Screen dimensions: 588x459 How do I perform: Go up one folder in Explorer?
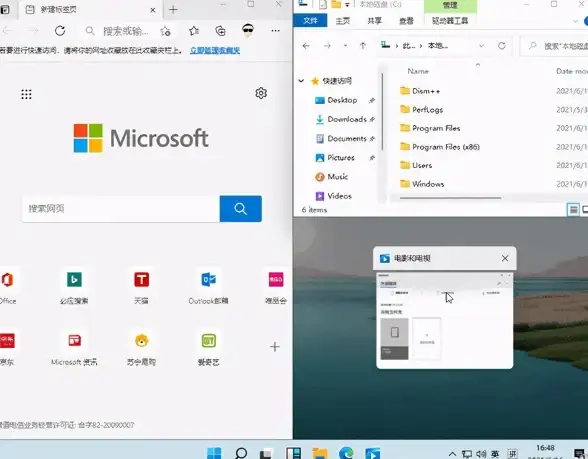[363, 46]
